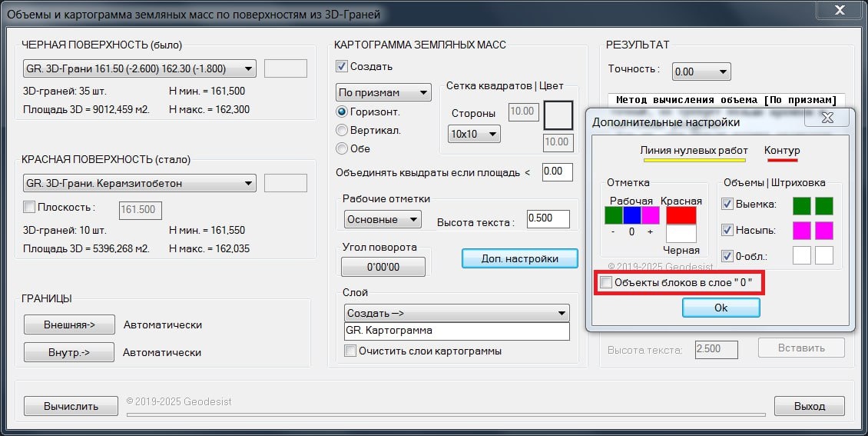Select the Горизонт. radio option
This screenshot has height=436, width=868.
pos(342,112)
